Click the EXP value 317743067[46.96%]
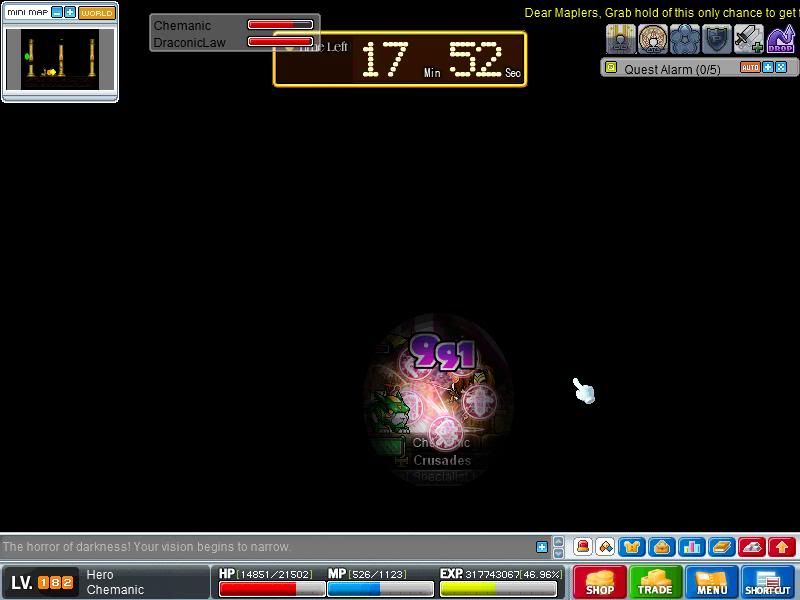 [x=514, y=574]
